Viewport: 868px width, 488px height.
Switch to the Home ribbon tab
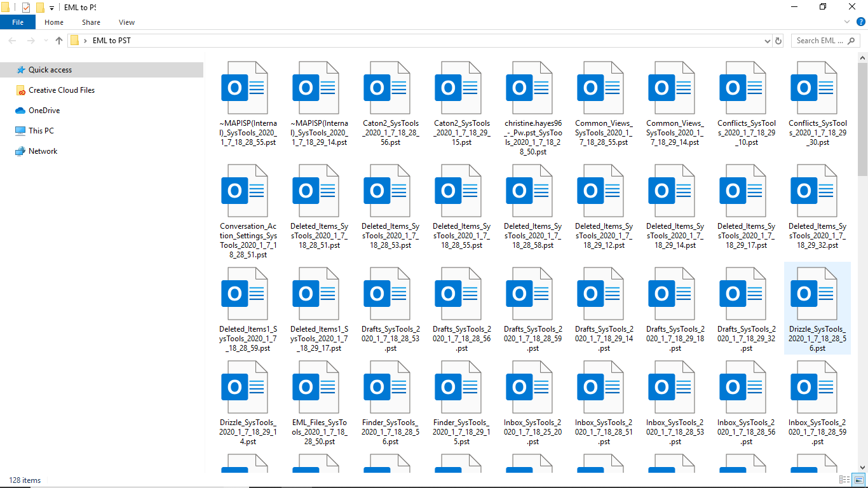[54, 22]
